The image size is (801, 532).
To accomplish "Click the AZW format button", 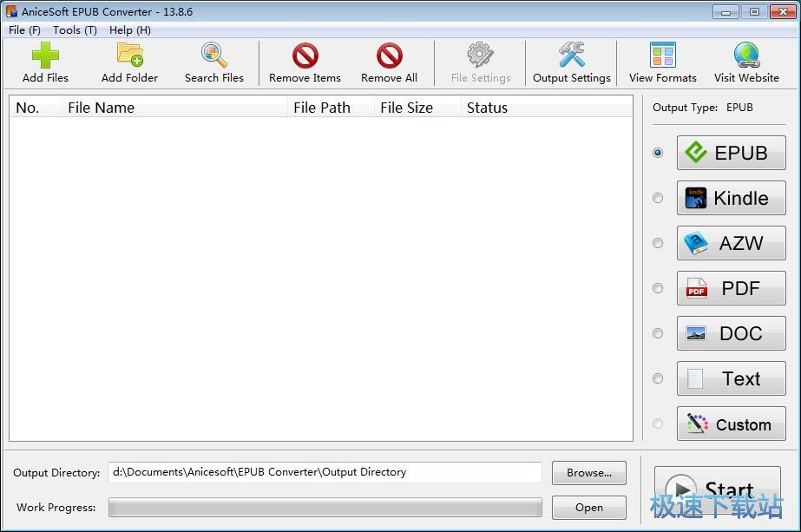I will click(731, 243).
